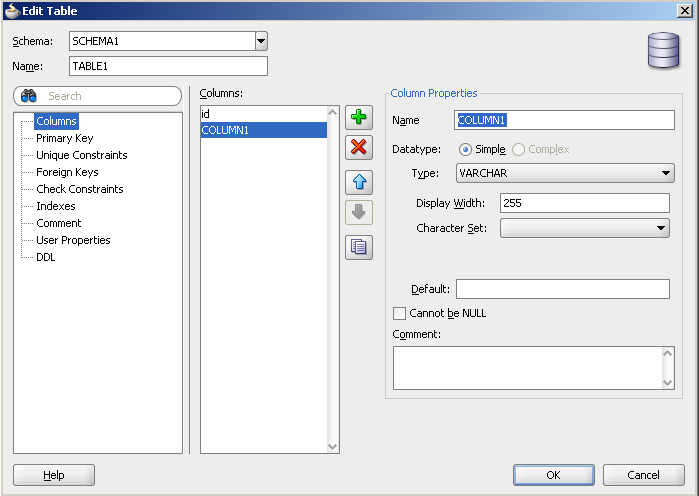Click the OK button
Viewport: 699px width, 496px height.
click(x=553, y=475)
